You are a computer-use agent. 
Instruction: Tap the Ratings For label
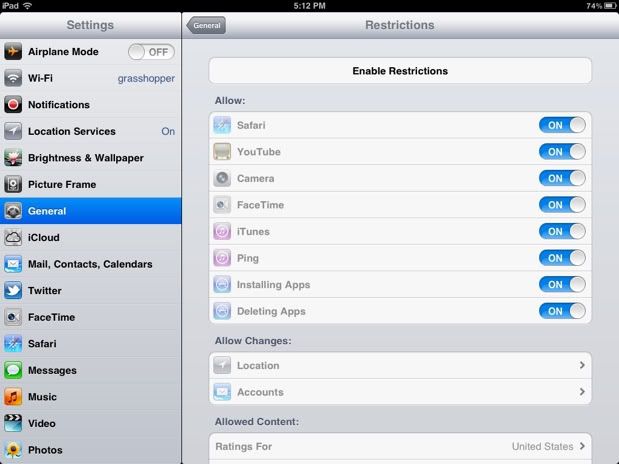244,446
